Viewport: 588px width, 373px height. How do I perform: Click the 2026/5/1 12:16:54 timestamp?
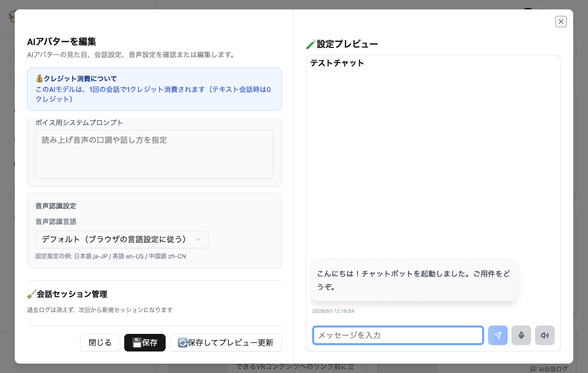point(333,311)
